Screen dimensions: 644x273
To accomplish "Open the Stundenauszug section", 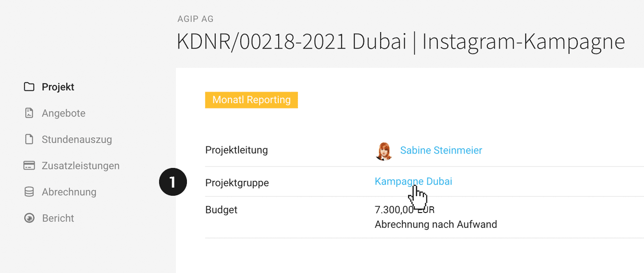I will coord(76,140).
